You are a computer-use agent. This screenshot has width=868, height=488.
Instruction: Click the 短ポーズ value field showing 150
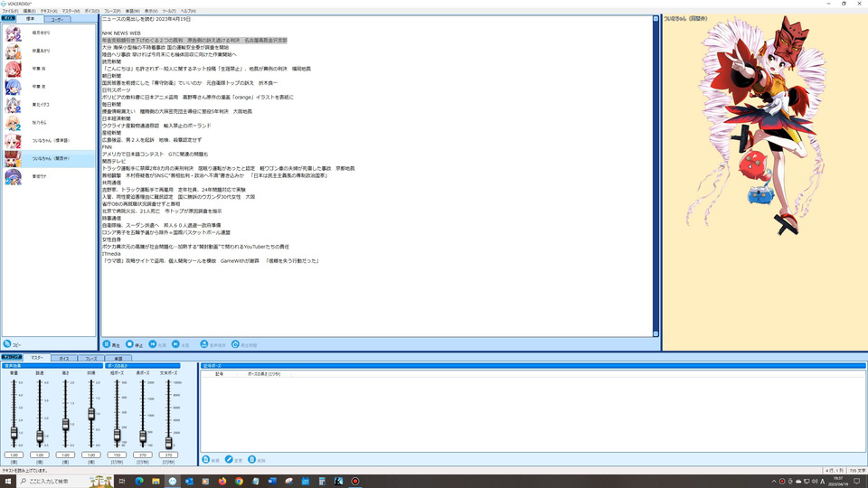click(117, 455)
